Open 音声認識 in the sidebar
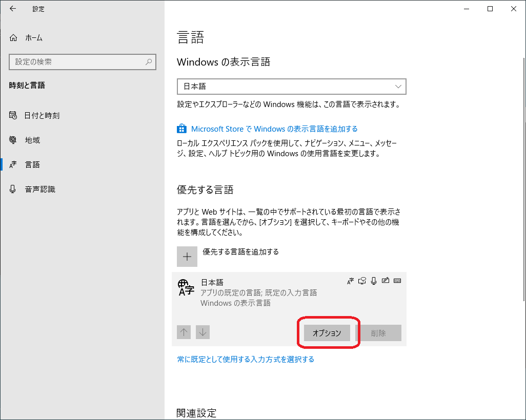This screenshot has height=420, width=526. tap(39, 190)
